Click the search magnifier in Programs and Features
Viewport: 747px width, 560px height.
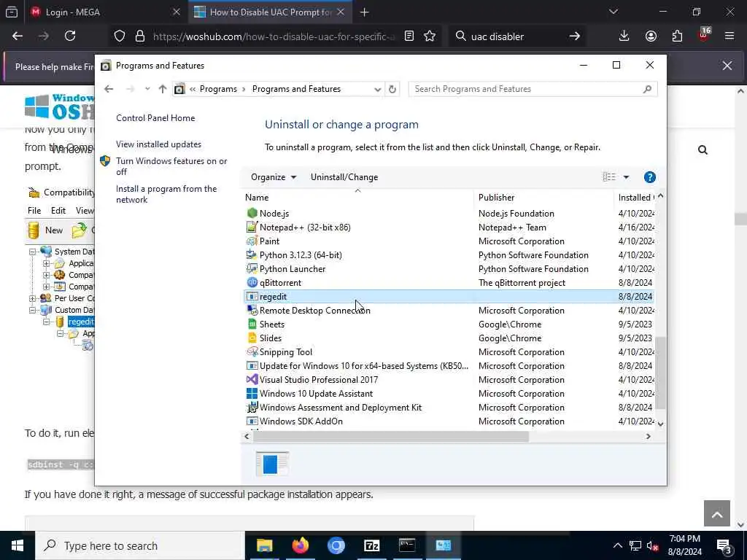pos(647,89)
